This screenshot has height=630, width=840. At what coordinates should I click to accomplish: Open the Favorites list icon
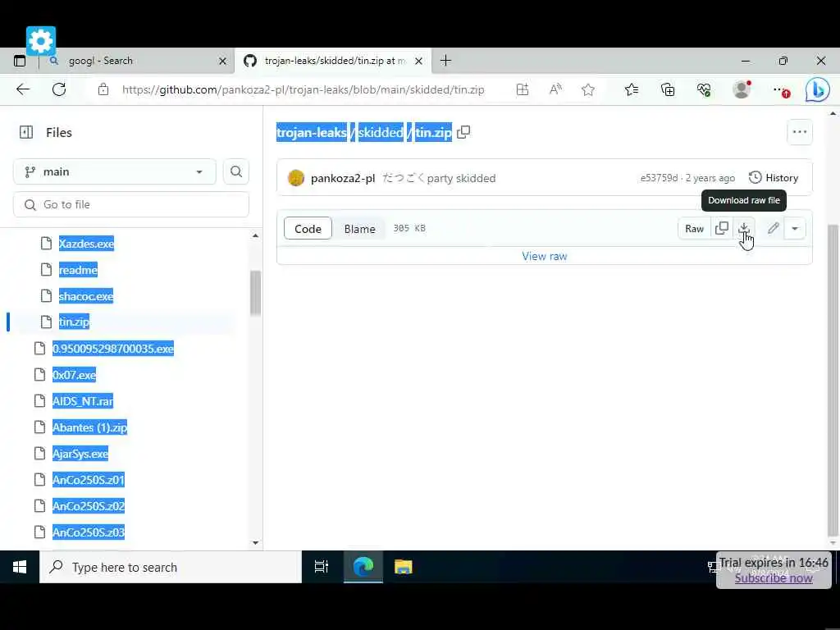tap(632, 89)
